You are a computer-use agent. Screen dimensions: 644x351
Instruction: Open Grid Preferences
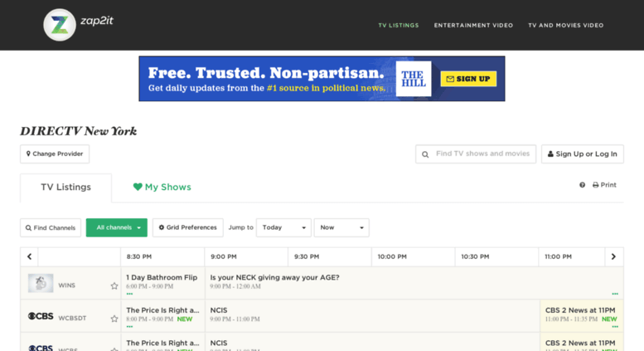point(187,227)
